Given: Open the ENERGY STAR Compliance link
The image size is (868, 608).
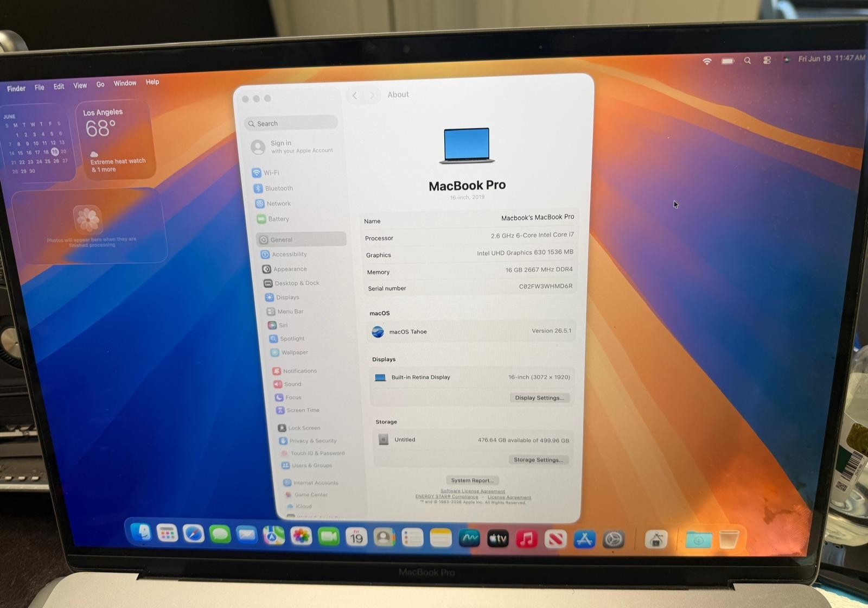Looking at the screenshot, I should 447,497.
